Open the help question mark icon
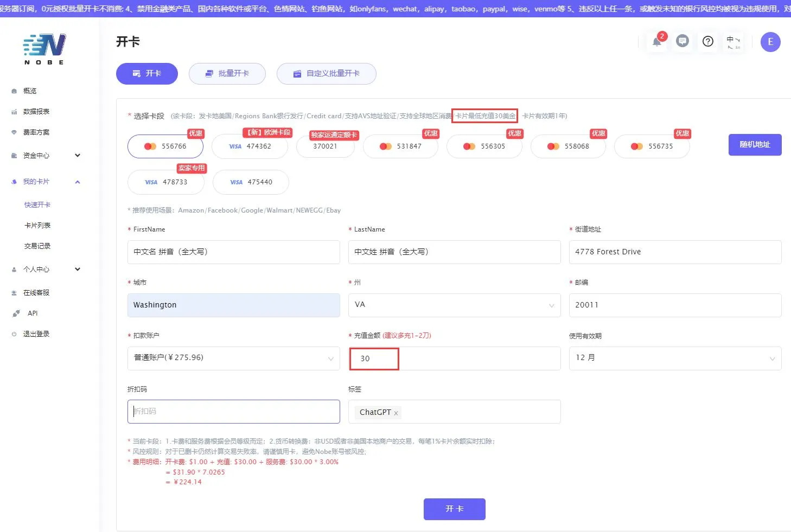This screenshot has height=532, width=791. pos(708,41)
